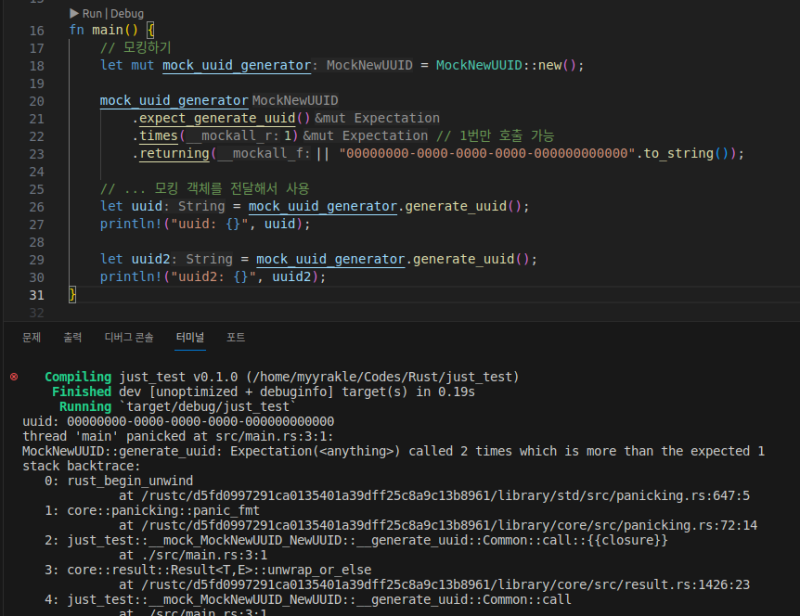800x616 pixels.
Task: Click the Run code lens above main
Action: [91, 14]
